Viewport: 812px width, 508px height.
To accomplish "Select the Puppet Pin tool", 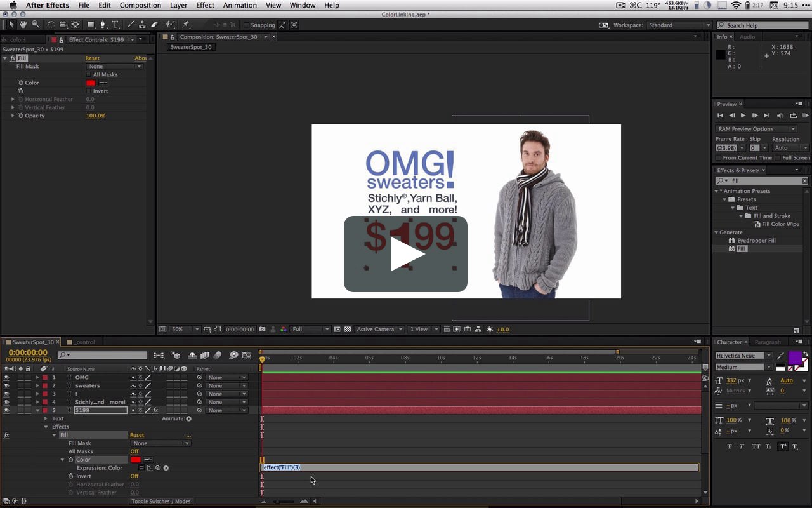I will pyautogui.click(x=186, y=25).
